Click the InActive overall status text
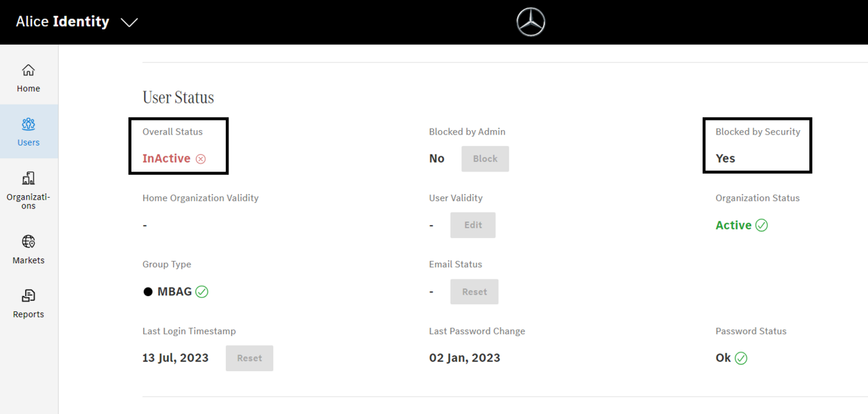Viewport: 868px width, 414px height. [166, 158]
